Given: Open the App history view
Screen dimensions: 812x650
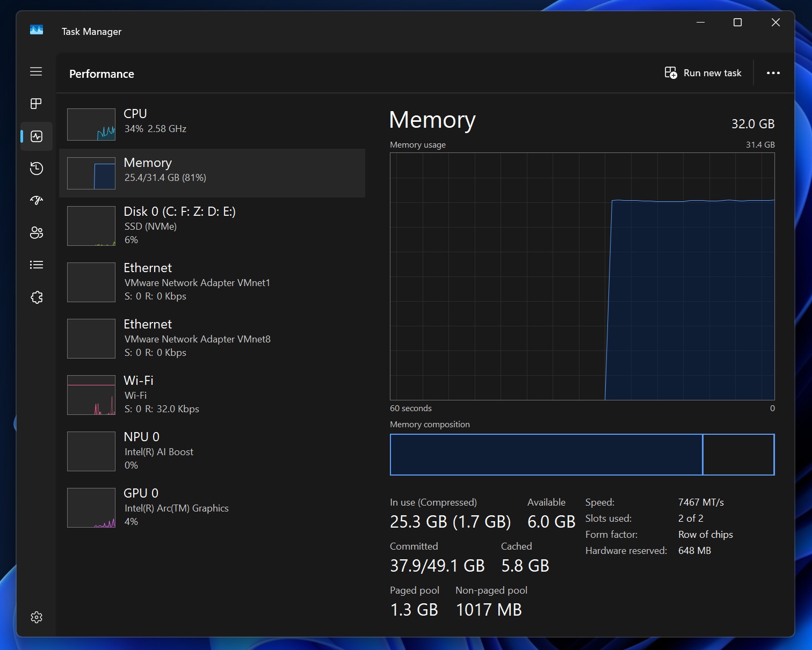Looking at the screenshot, I should 36,169.
